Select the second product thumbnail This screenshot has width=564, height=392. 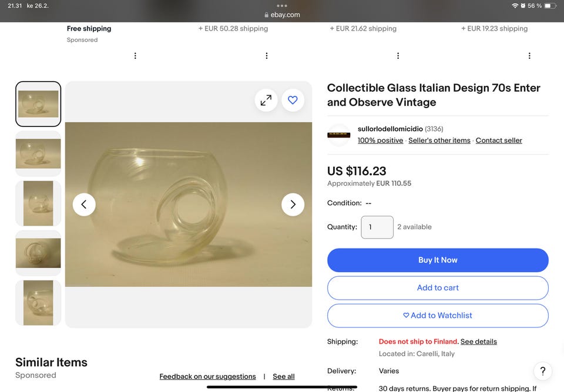(x=38, y=154)
